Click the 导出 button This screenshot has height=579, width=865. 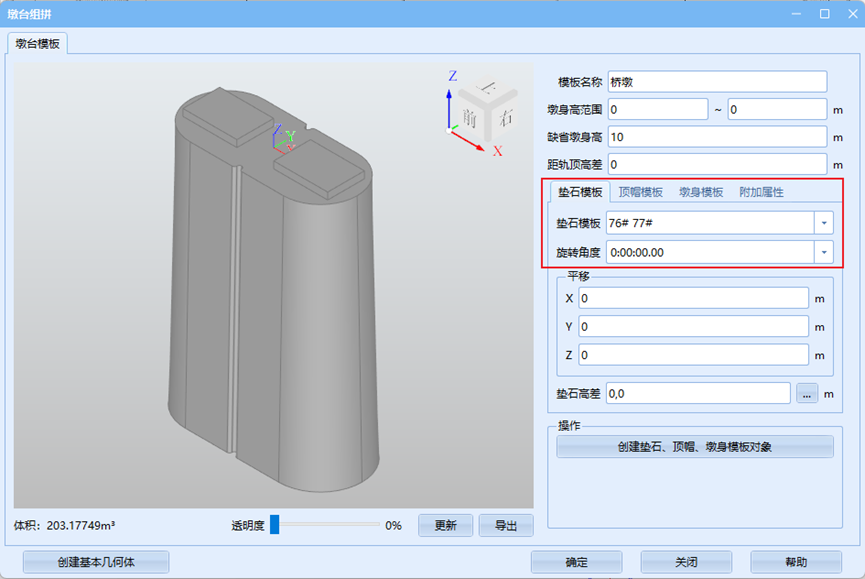pos(506,525)
